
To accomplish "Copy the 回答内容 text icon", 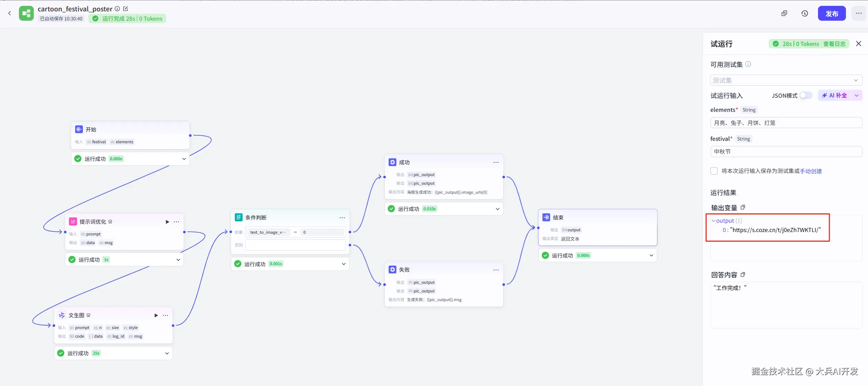I will [x=743, y=275].
